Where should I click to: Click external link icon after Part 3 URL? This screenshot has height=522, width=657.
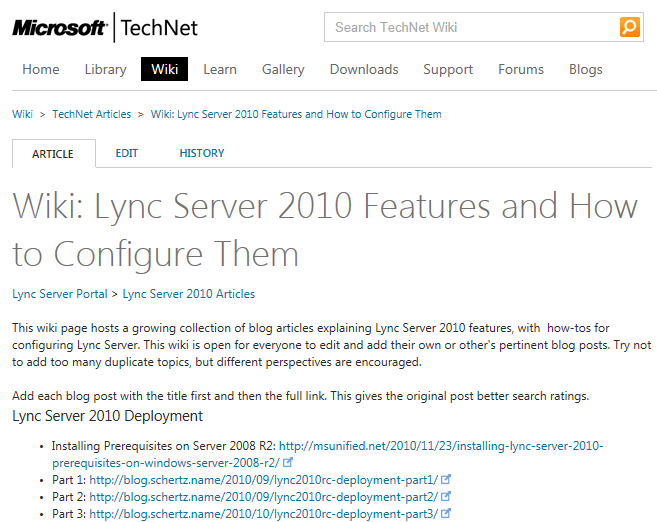click(446, 514)
